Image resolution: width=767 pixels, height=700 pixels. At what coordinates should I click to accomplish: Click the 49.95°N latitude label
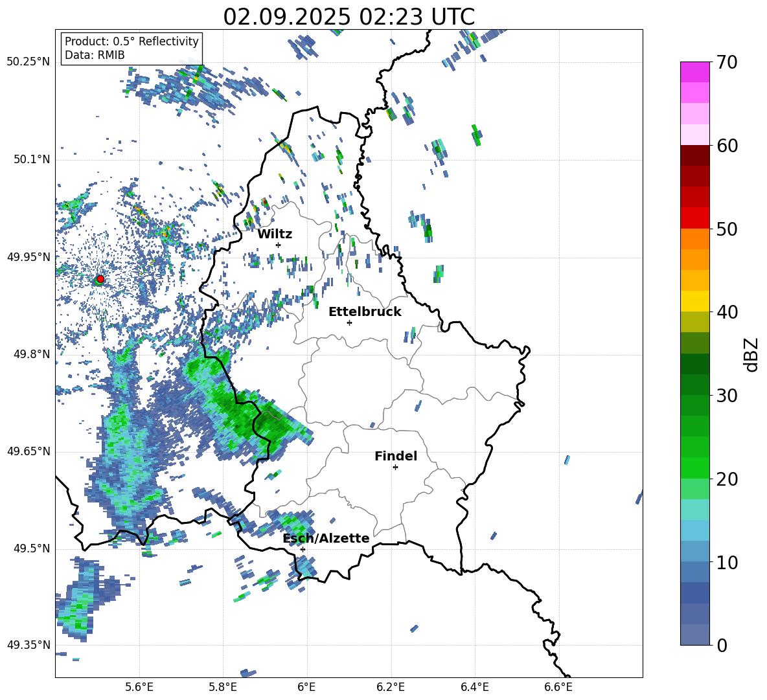pos(28,257)
